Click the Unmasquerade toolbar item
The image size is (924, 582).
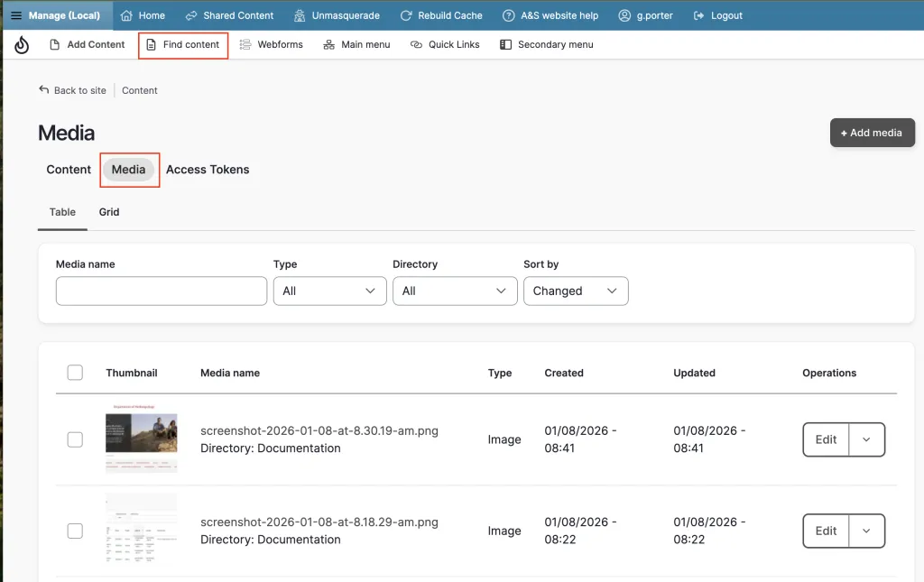tap(337, 15)
